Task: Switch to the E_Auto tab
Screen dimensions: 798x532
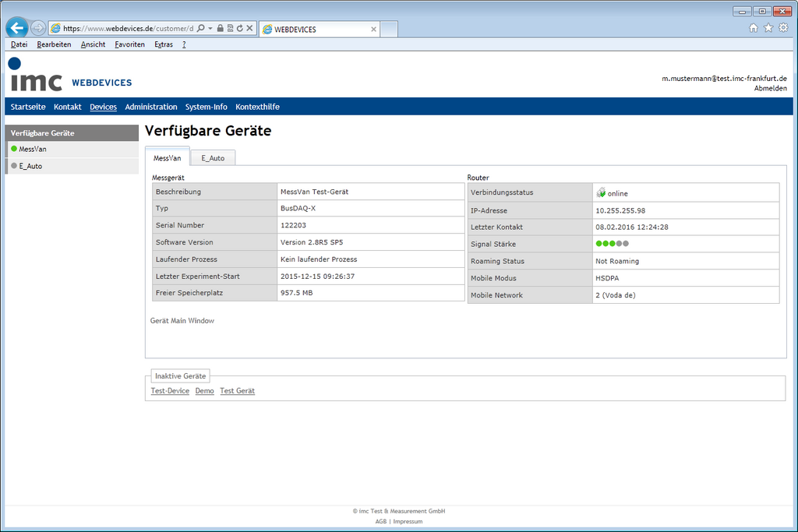Action: 213,157
